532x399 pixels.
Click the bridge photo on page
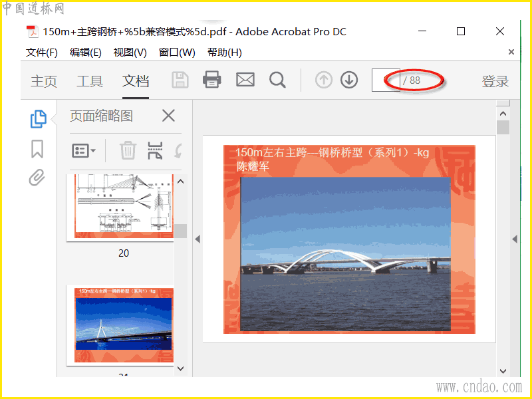[x=345, y=254]
